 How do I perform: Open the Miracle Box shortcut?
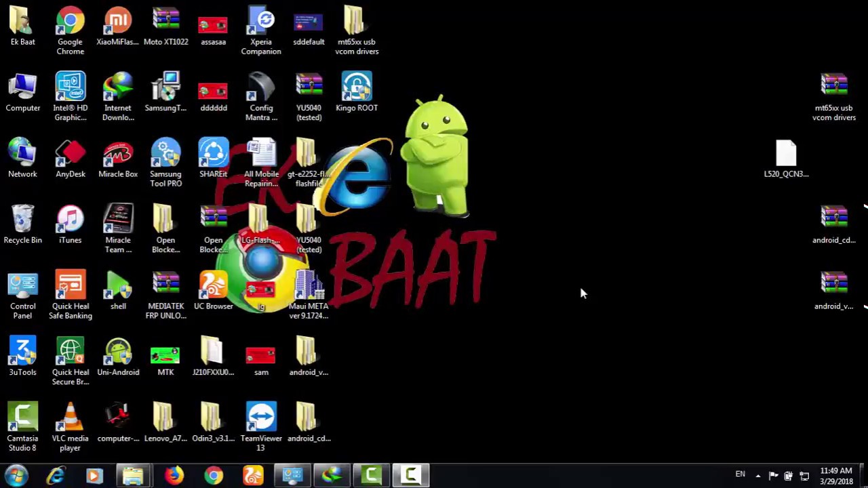[x=118, y=159]
